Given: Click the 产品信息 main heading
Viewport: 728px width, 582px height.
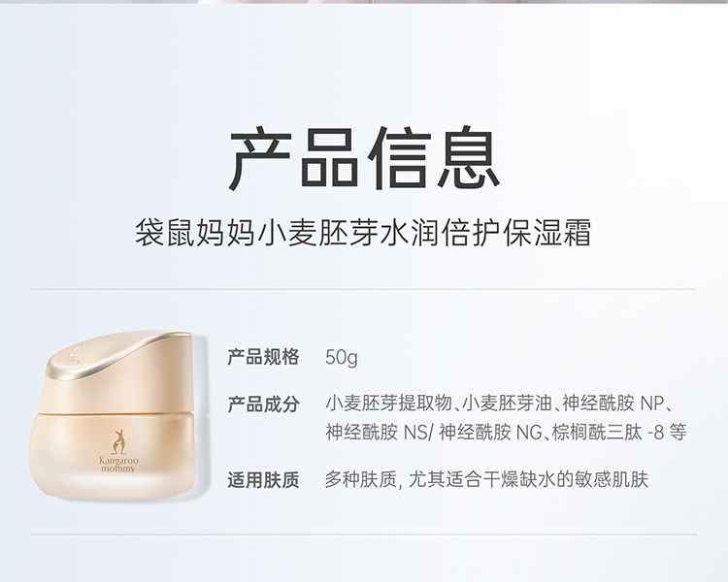Looking at the screenshot, I should tap(364, 156).
